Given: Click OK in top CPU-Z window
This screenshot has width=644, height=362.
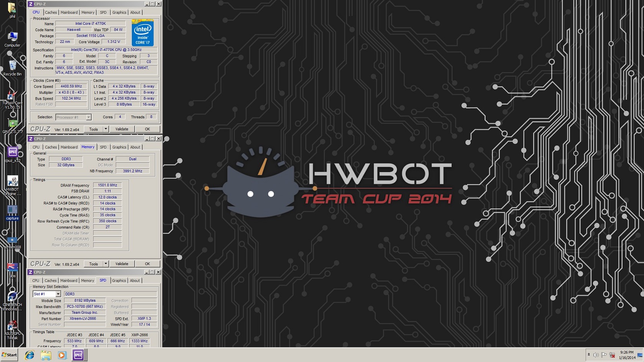Looking at the screenshot, I should (x=147, y=129).
